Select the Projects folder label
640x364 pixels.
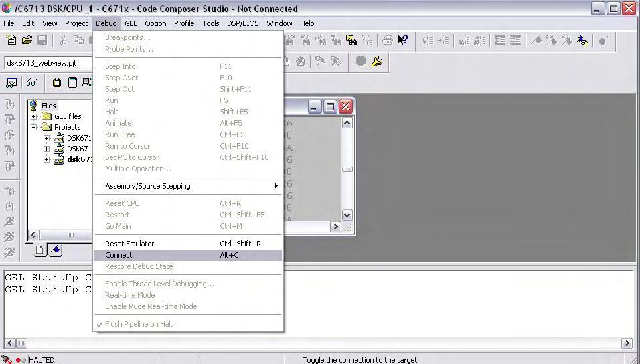click(68, 127)
